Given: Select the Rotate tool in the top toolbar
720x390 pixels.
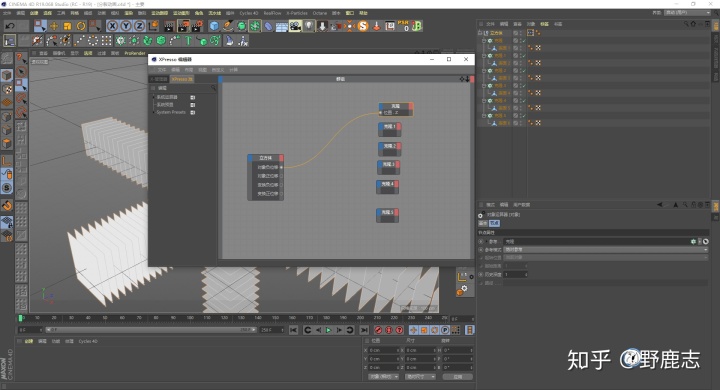Looking at the screenshot, I should [81, 26].
